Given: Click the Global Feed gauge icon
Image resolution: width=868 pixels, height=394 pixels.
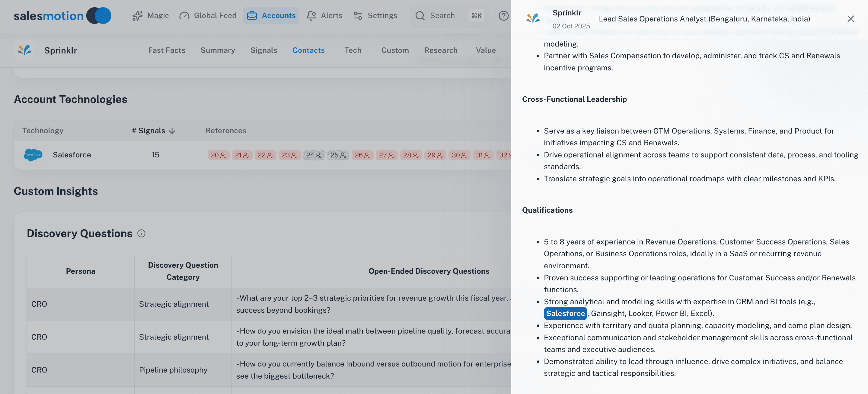Looking at the screenshot, I should pyautogui.click(x=184, y=15).
